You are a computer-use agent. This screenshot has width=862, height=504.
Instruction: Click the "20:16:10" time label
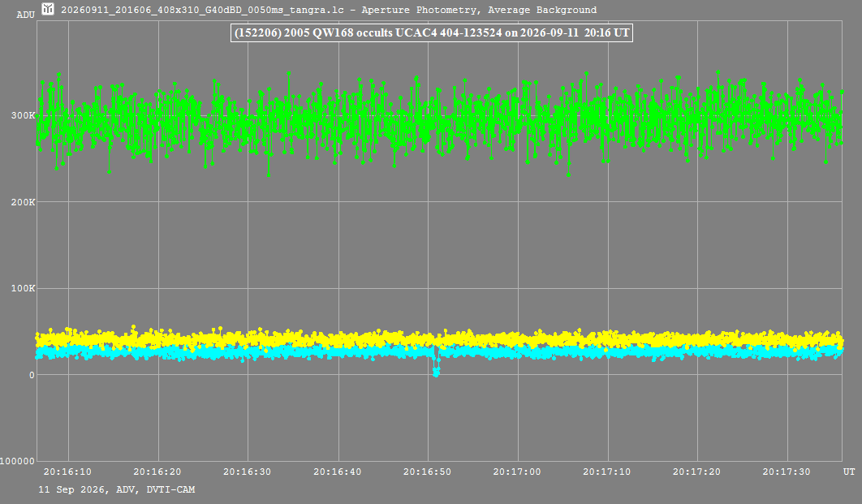pos(67,472)
